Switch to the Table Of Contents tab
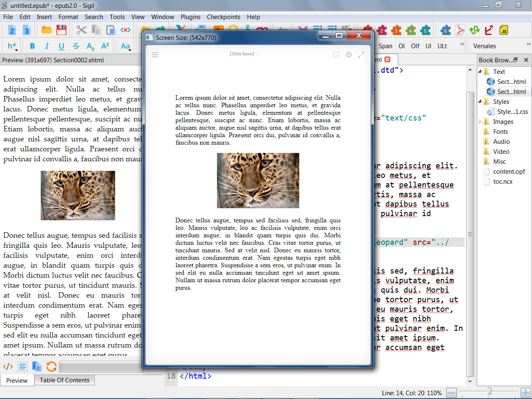The height and width of the screenshot is (399, 532). click(x=64, y=380)
